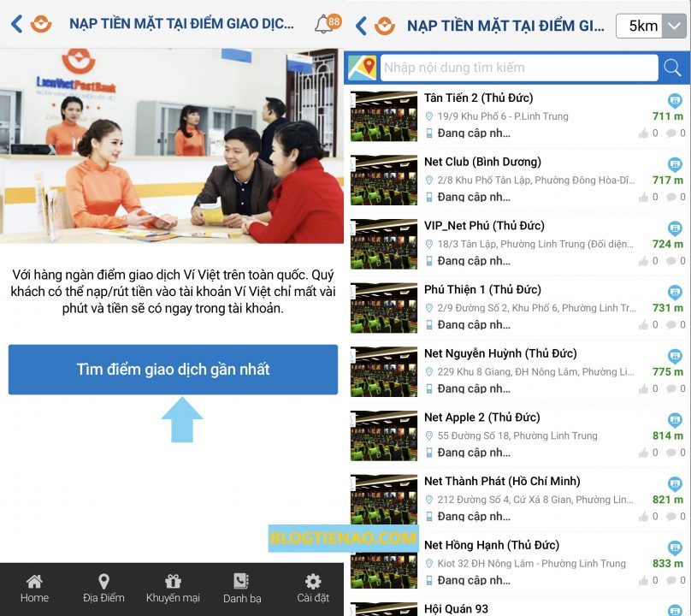
Task: Tap Ví Việt logo in right header
Action: 385,26
